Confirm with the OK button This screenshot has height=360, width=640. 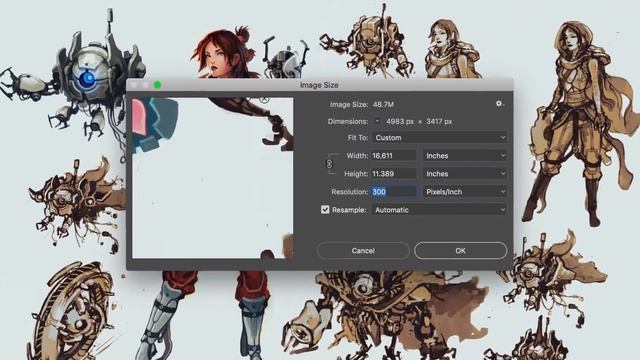tap(460, 251)
